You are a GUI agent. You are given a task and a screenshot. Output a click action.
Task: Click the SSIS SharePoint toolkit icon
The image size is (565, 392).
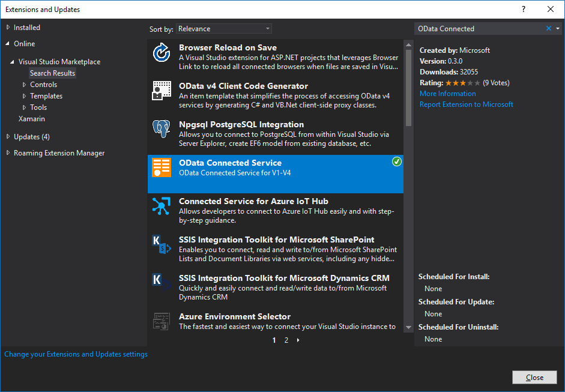[x=162, y=244]
